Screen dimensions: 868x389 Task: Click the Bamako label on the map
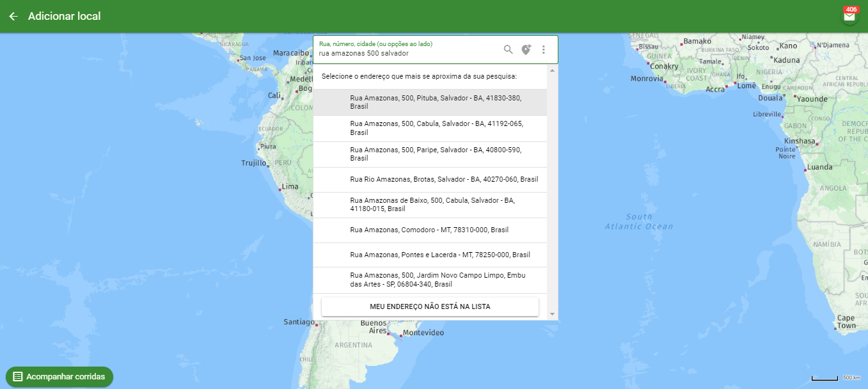[697, 42]
